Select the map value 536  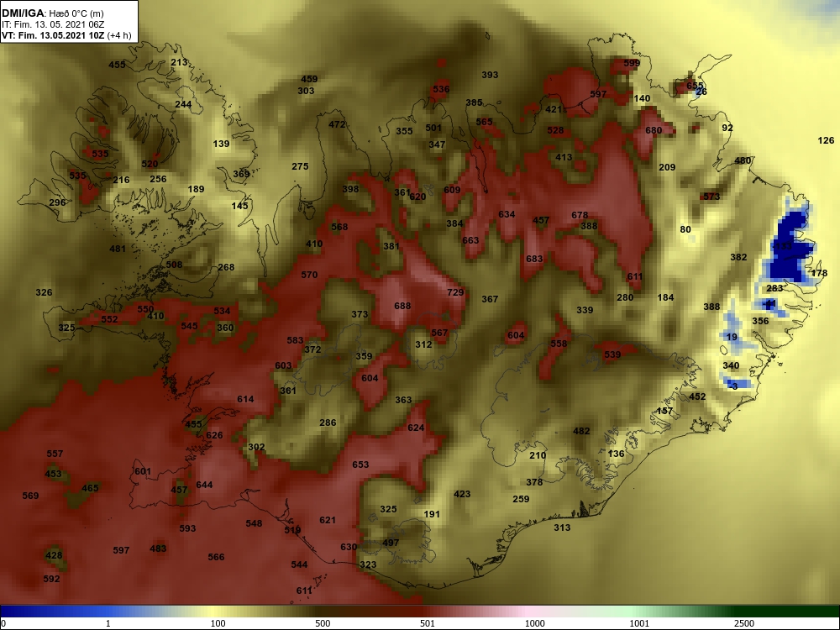pos(442,89)
